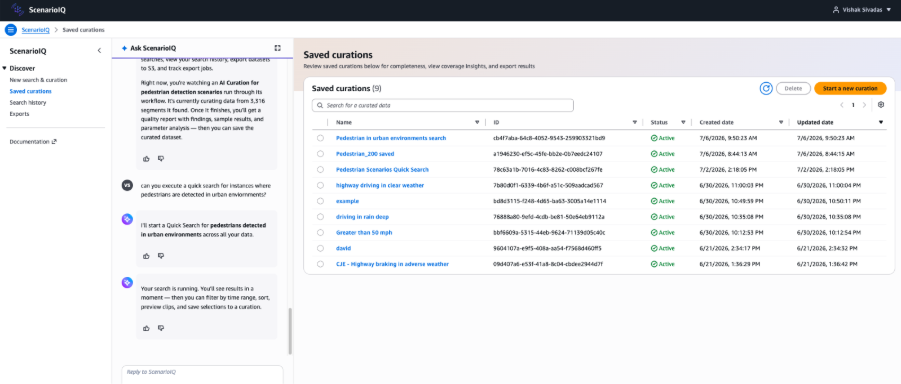Open Documentation external link

(x=33, y=141)
